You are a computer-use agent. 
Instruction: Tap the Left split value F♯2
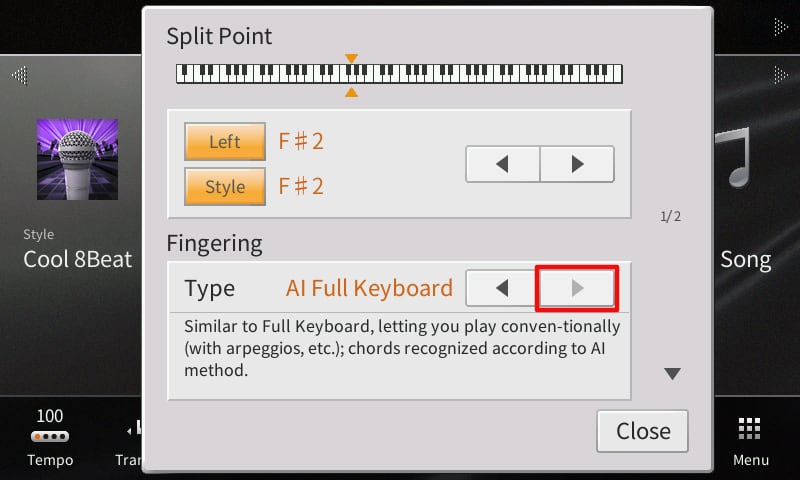point(301,142)
